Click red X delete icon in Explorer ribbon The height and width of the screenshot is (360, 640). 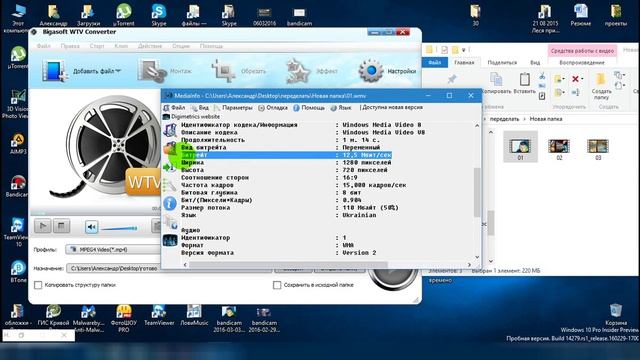click(576, 79)
